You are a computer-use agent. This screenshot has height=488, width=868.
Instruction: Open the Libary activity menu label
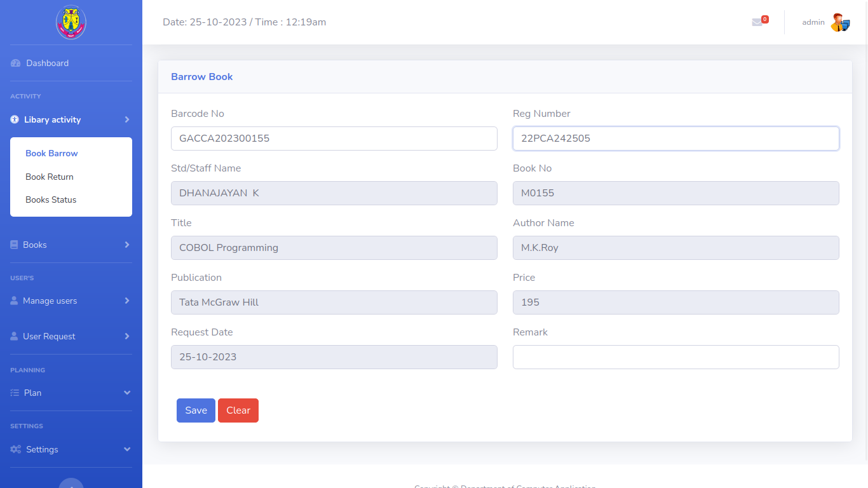[x=52, y=119]
